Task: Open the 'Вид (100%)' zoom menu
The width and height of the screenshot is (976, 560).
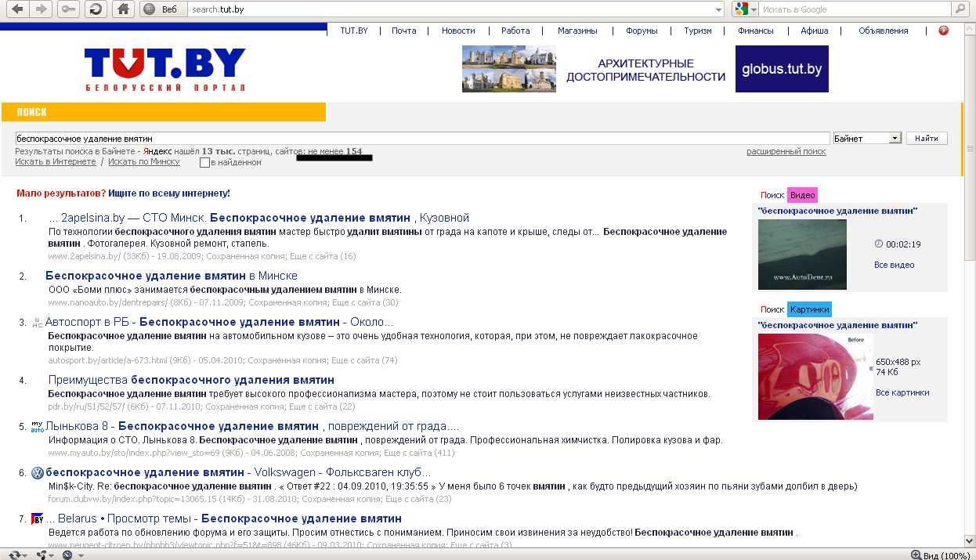Action: 946,555
